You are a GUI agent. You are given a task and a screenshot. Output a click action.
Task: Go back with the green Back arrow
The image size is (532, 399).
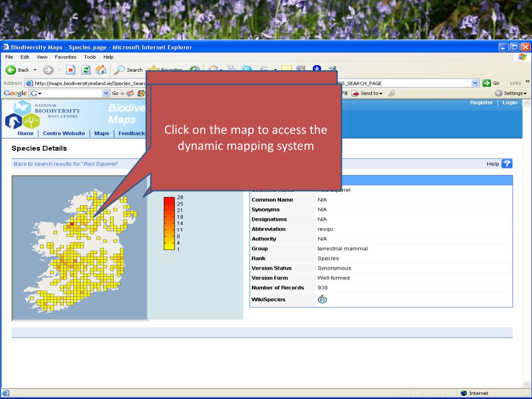[11, 70]
